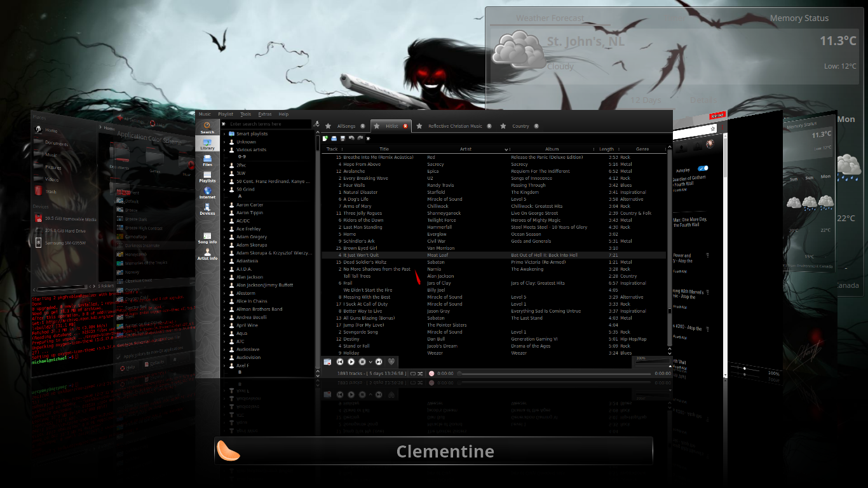Sort playlist by Artist column header
The width and height of the screenshot is (868, 488).
(x=466, y=149)
